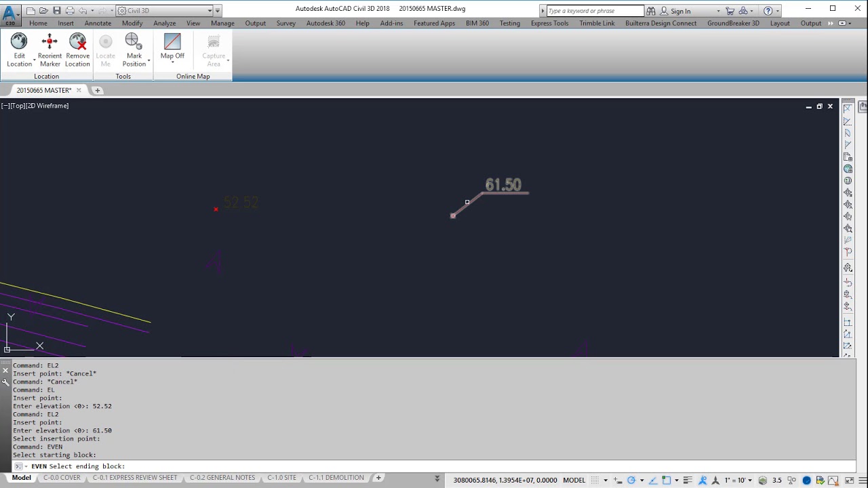Toggle polar tracking in status bar
This screenshot has height=488, width=868.
(631, 480)
